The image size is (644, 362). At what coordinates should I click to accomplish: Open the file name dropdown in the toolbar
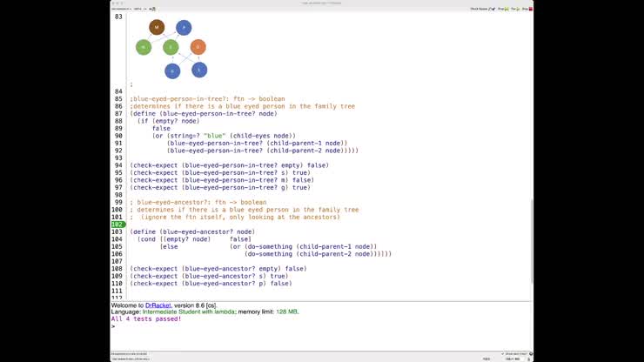pyautogui.click(x=122, y=9)
